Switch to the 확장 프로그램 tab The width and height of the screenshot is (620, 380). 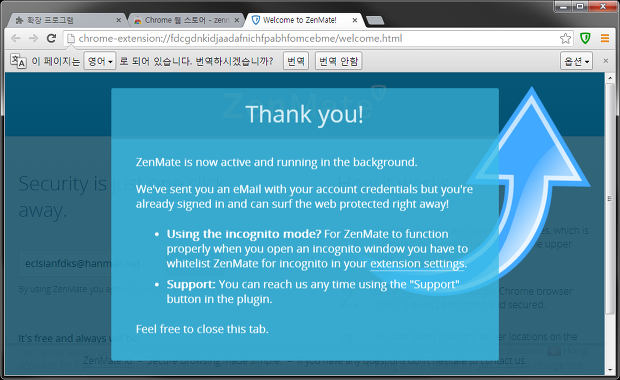(65, 20)
